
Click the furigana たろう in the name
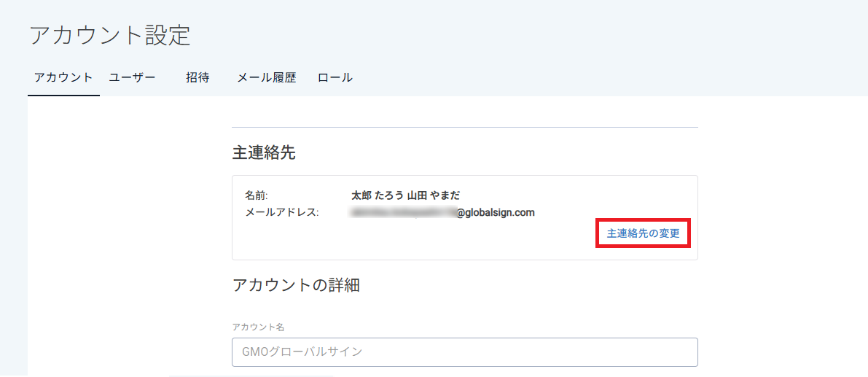point(388,195)
